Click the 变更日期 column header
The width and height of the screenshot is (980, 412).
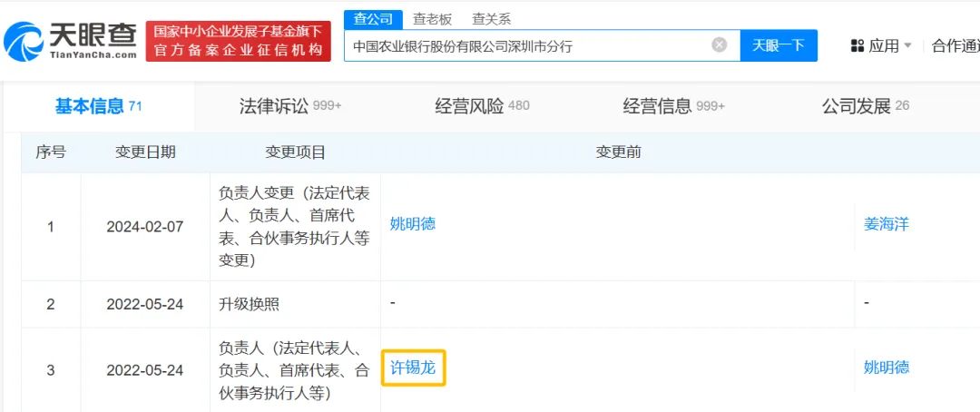145,152
